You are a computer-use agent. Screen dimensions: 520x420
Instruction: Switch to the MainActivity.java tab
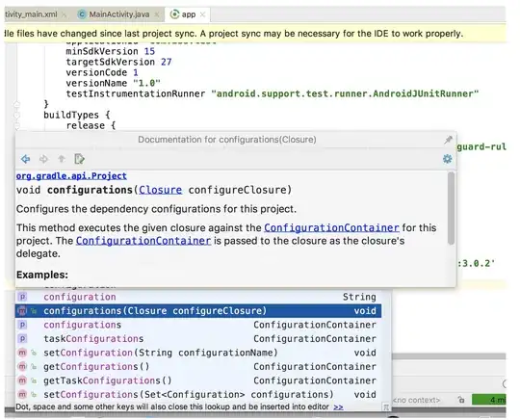click(x=119, y=14)
